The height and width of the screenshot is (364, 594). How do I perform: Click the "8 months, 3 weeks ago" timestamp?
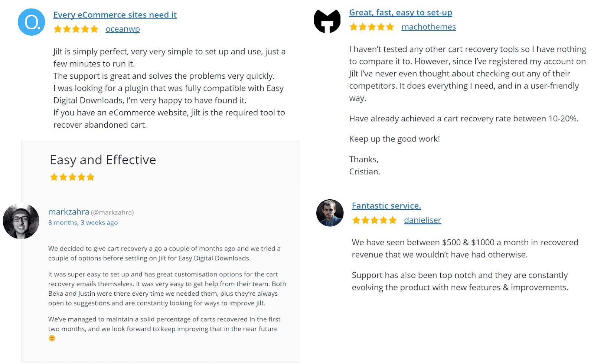pos(83,223)
